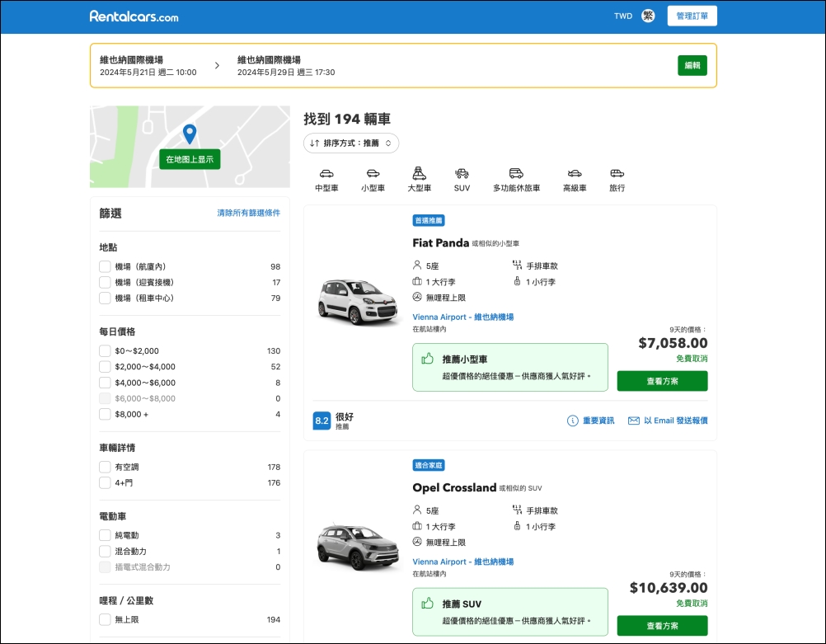Check 混合動力 hybrid filter
Viewport: 826px width, 644px height.
click(105, 552)
